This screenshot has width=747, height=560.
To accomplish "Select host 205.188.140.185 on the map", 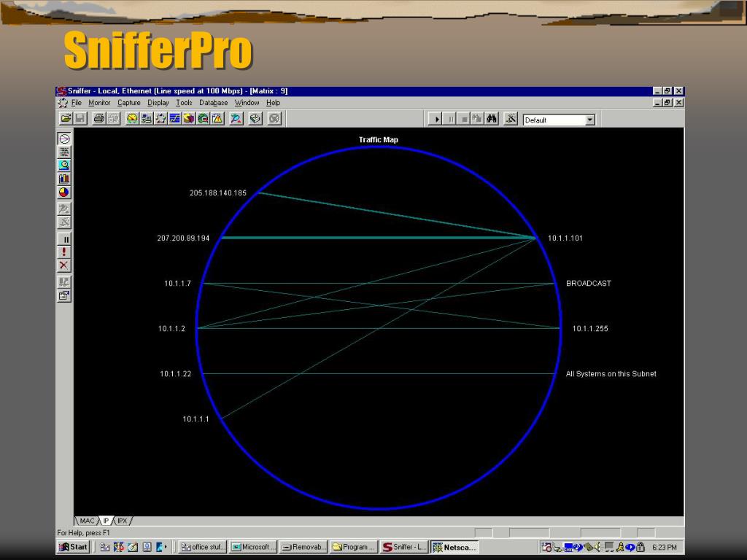I will click(x=217, y=192).
